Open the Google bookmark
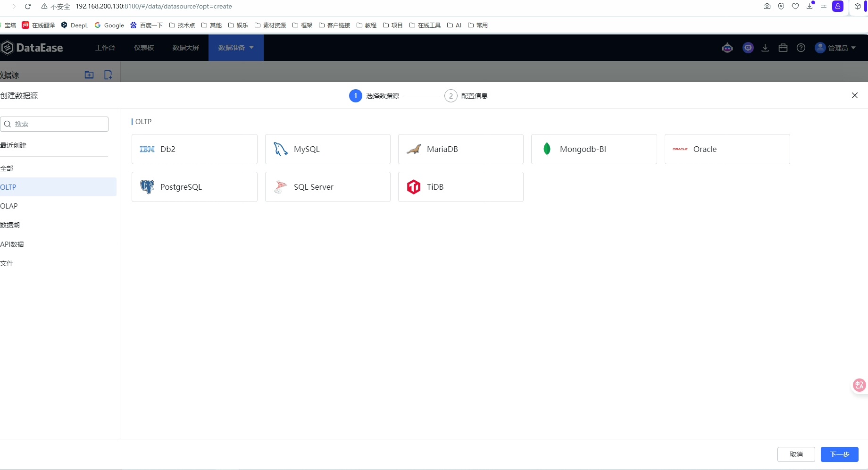The width and height of the screenshot is (868, 470). 109,25
